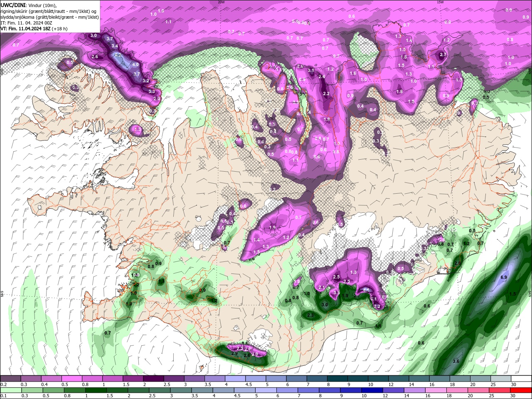The height and width of the screenshot is (399, 532).
Task: Click the '3.6' rain value in the southeast band
Action: pyautogui.click(x=456, y=361)
